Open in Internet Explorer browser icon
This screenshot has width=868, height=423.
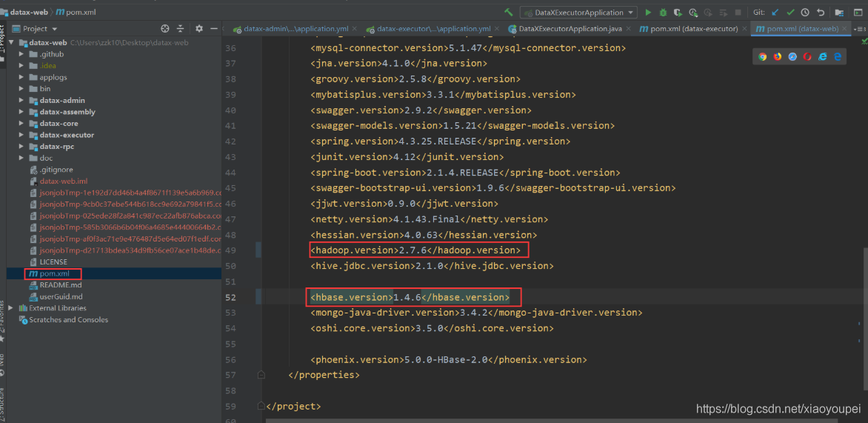pyautogui.click(x=823, y=56)
